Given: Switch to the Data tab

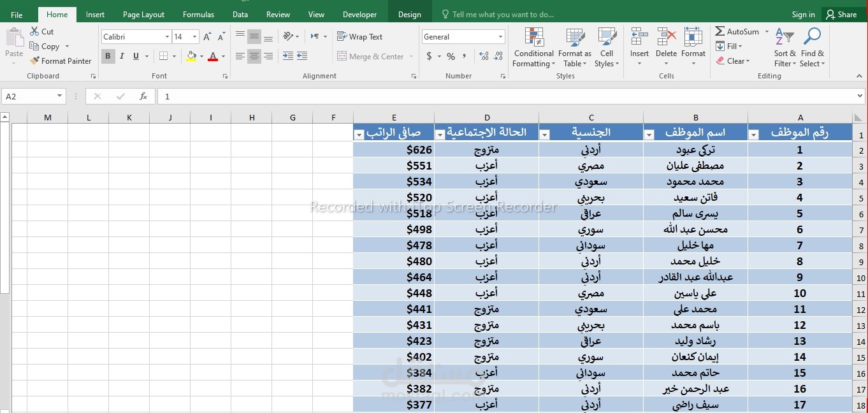Looking at the screenshot, I should click(x=240, y=15).
